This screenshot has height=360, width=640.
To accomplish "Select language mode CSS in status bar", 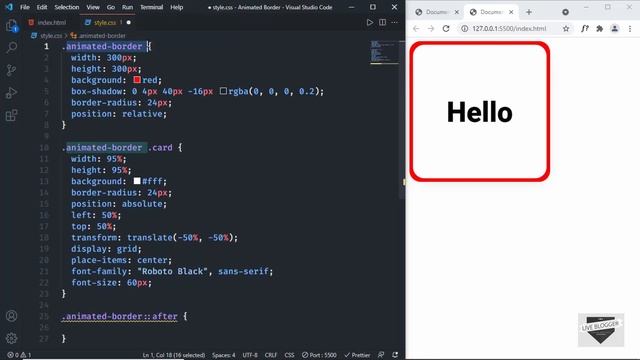I will (289, 355).
